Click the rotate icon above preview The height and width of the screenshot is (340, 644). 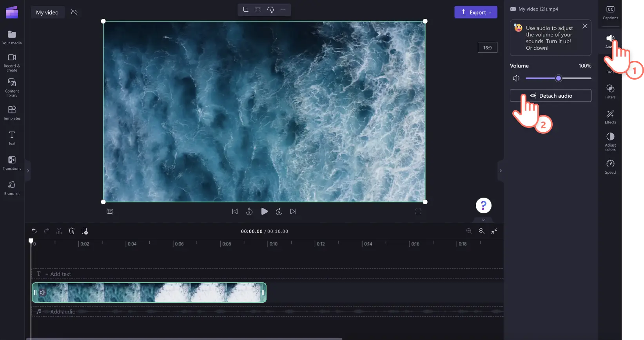(270, 10)
